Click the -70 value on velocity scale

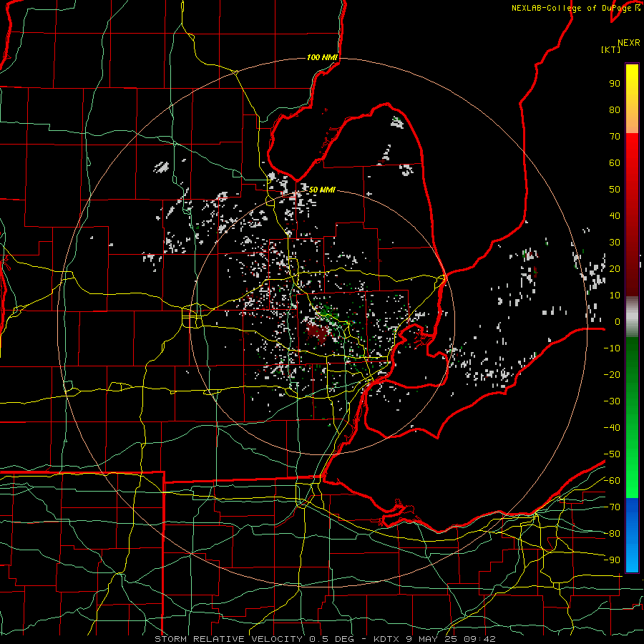tap(612, 507)
